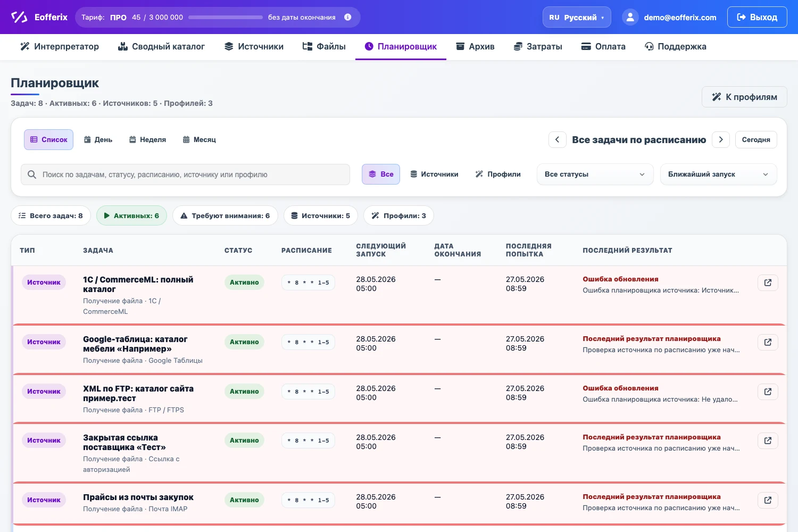Click the tariff usage progress bar
The image size is (798, 532).
pyautogui.click(x=226, y=18)
